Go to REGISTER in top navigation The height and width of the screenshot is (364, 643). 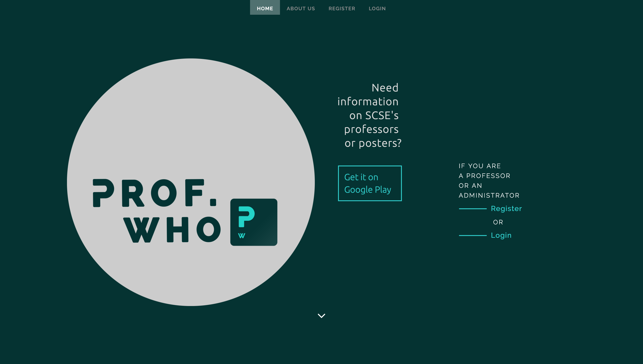pos(342,8)
